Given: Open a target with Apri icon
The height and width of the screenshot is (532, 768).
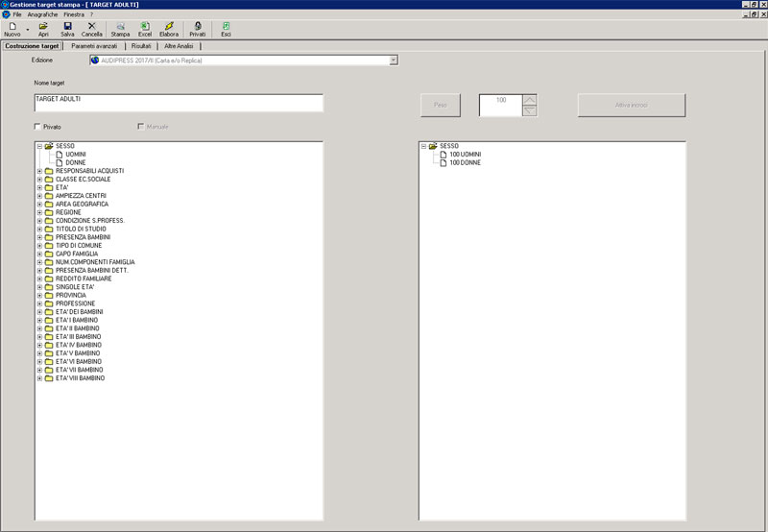Looking at the screenshot, I should [43, 27].
